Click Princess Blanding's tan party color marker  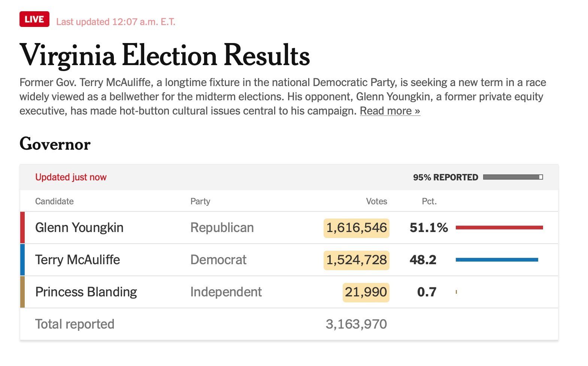[x=22, y=292]
